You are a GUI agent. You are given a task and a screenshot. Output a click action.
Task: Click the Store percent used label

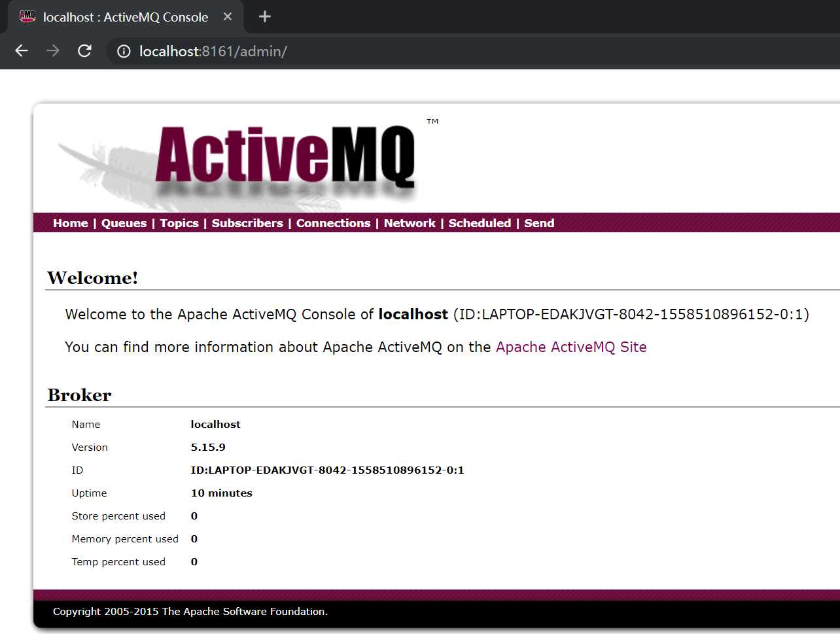coord(118,516)
